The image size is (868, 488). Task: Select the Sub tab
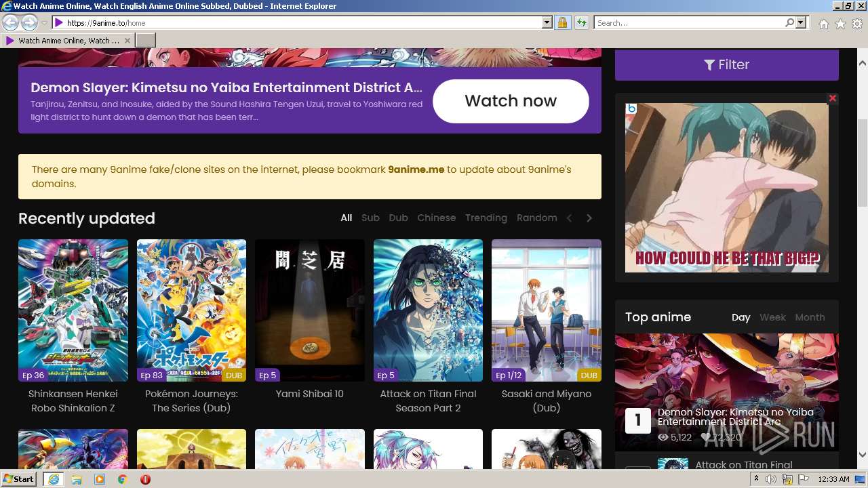coord(370,218)
